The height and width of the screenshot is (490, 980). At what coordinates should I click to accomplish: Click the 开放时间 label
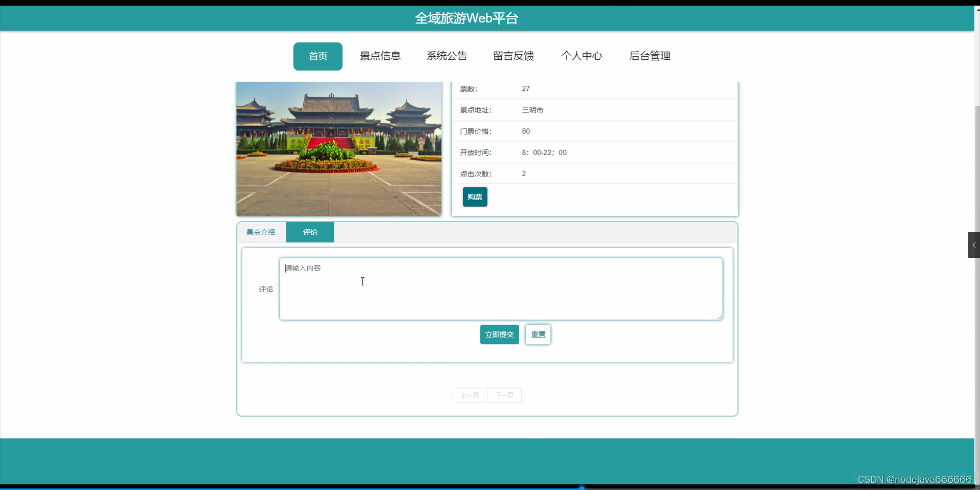click(476, 153)
